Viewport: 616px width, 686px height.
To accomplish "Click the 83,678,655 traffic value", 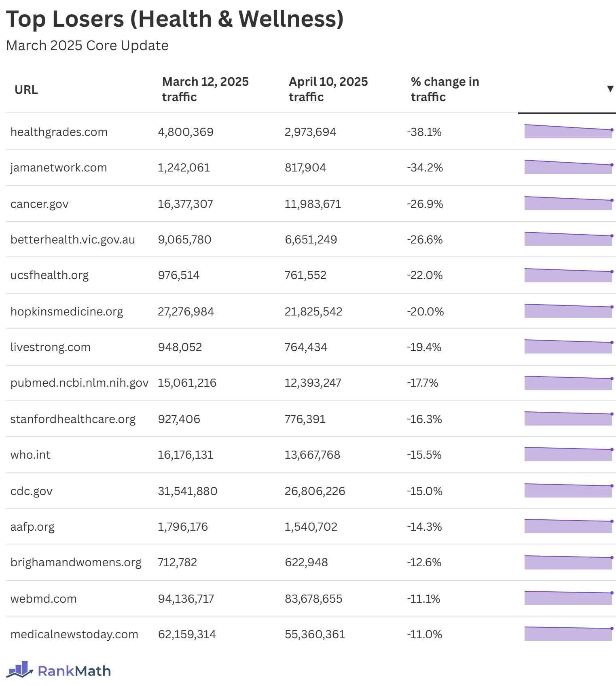I will pos(313,599).
